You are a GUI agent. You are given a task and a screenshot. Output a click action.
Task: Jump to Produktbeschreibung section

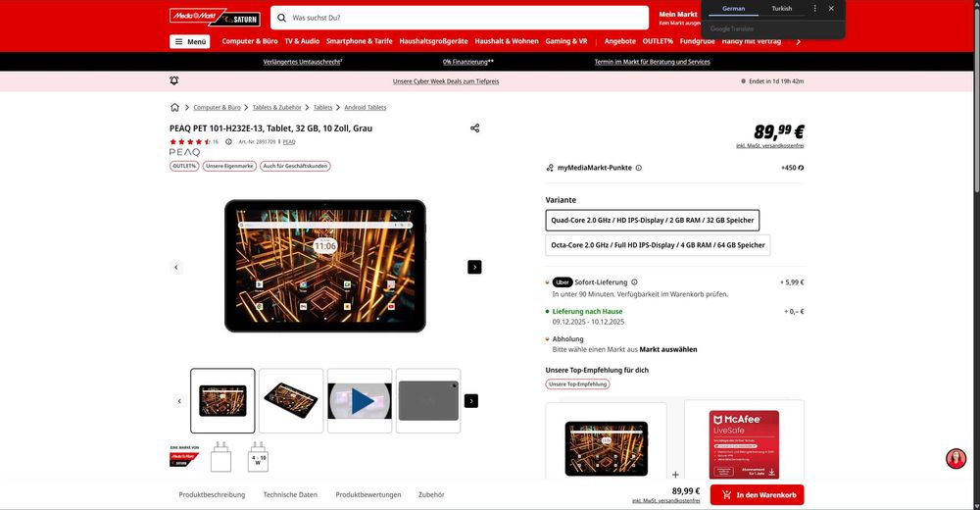coord(212,495)
